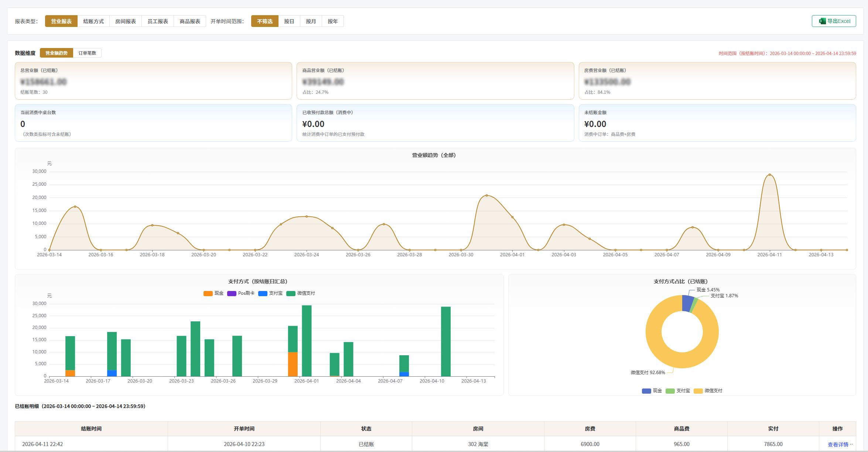Toggle 现金 legend icon in bar chart
The height and width of the screenshot is (452, 868).
click(208, 294)
